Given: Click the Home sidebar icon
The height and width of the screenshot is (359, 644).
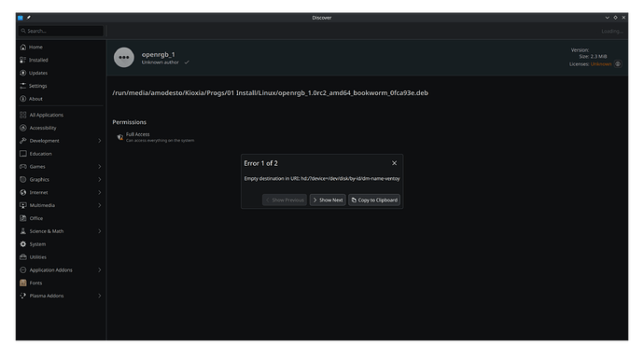Looking at the screenshot, I should (x=23, y=48).
